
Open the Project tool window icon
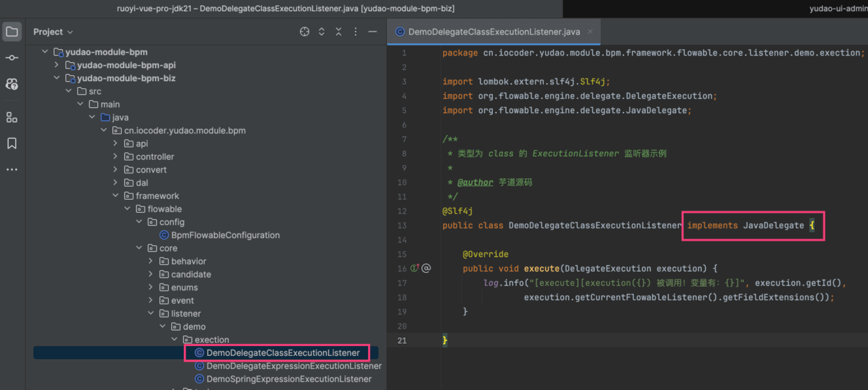click(12, 31)
